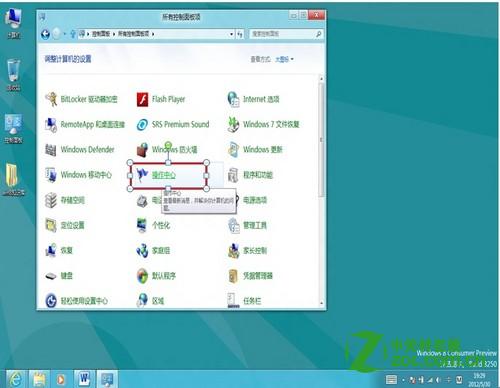Open 定位设置
This screenshot has width=500, height=388.
65,225
